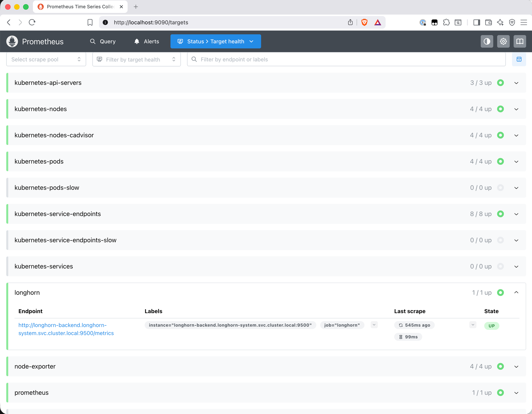532x414 pixels.
Task: Open documentation via the book icon
Action: [519, 41]
